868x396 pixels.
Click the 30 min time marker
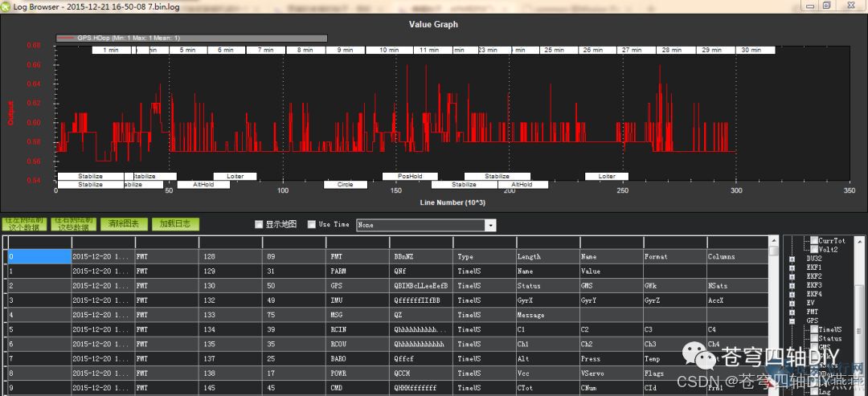point(755,50)
